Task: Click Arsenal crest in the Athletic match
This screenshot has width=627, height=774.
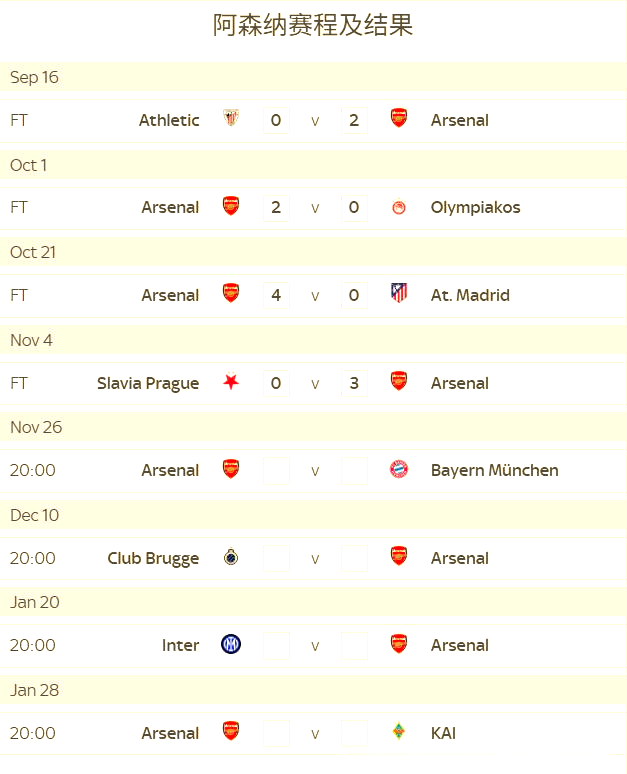Action: (x=399, y=119)
